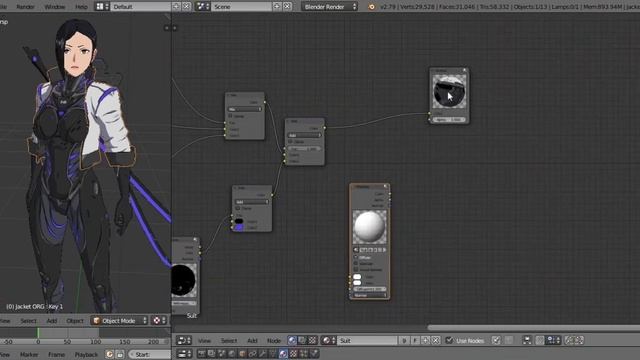
Task: Open the timeline Marker menu
Action: click(29, 354)
